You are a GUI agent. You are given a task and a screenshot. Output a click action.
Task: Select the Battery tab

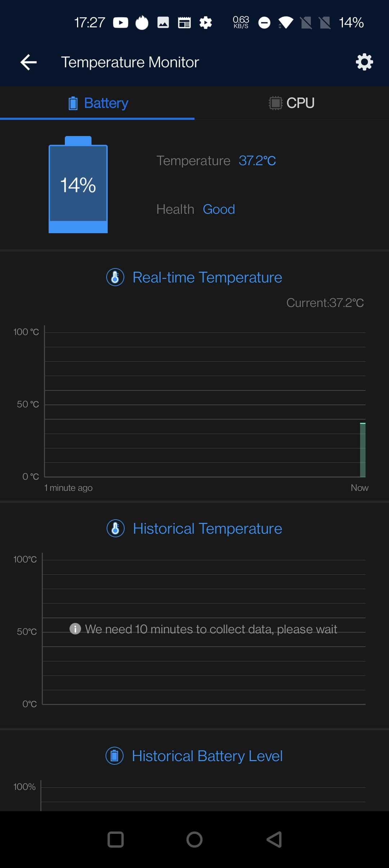coord(98,103)
